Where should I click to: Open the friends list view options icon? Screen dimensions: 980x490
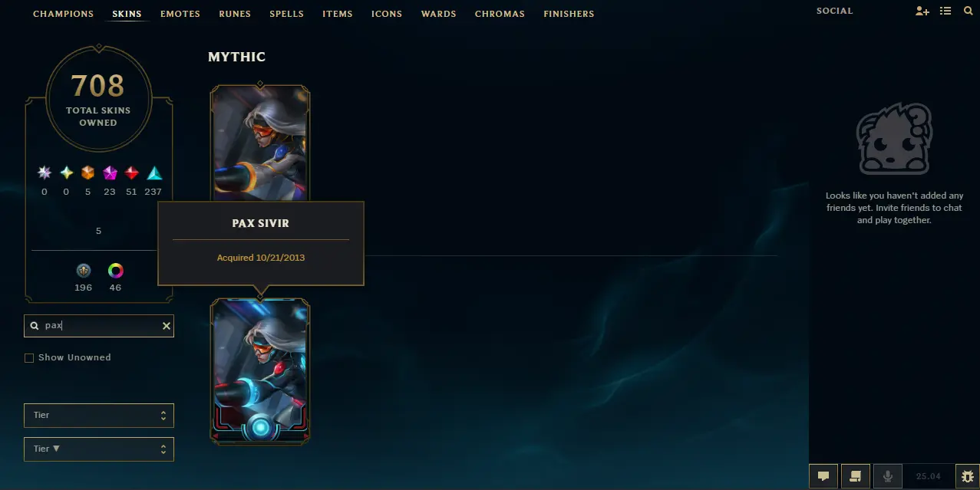tap(945, 12)
